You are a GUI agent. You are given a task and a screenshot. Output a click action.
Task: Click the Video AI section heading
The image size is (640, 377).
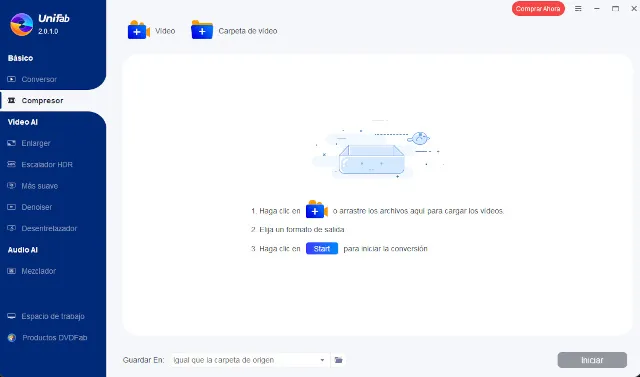point(23,122)
